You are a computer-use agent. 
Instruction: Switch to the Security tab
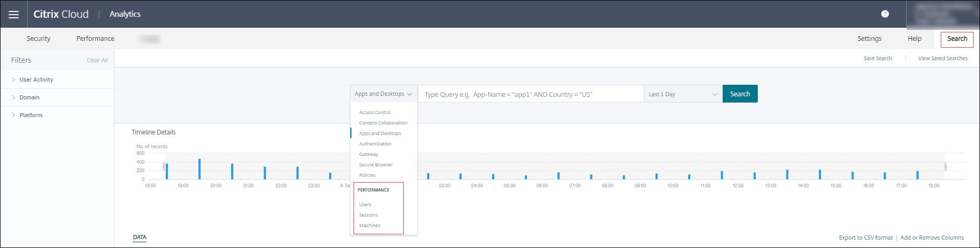click(x=39, y=39)
